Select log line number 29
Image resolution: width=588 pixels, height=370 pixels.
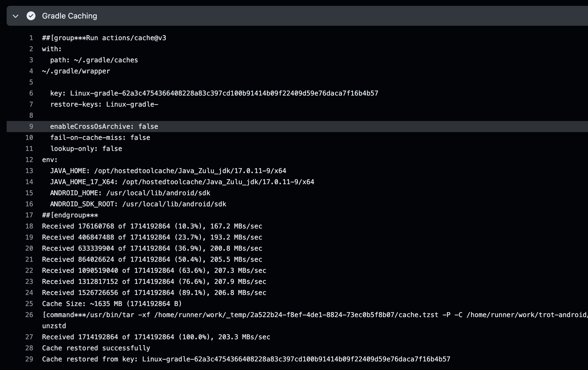29,359
